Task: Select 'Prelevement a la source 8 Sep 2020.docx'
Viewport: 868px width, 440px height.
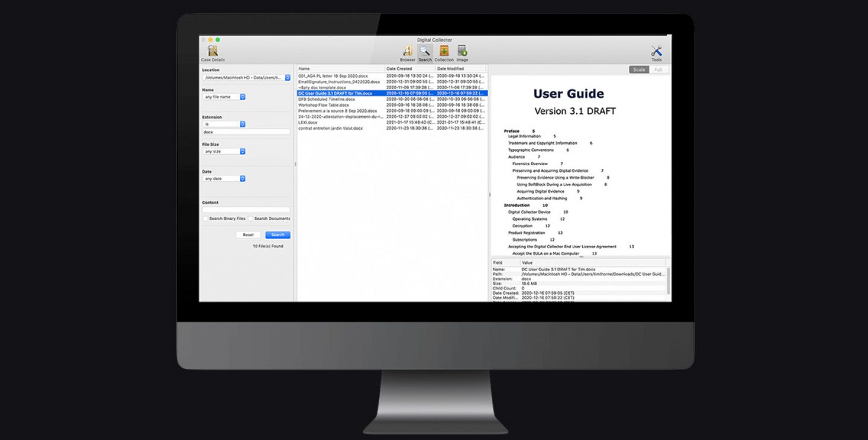Action: tap(392, 111)
